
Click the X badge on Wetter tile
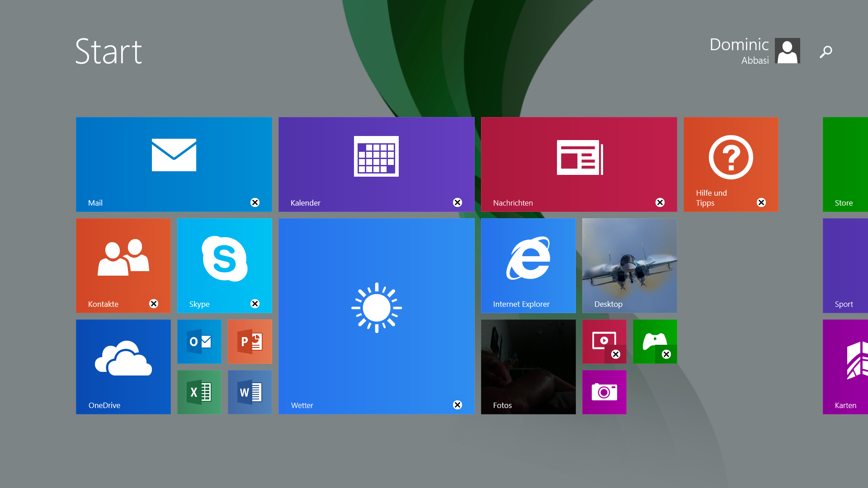[x=458, y=405]
